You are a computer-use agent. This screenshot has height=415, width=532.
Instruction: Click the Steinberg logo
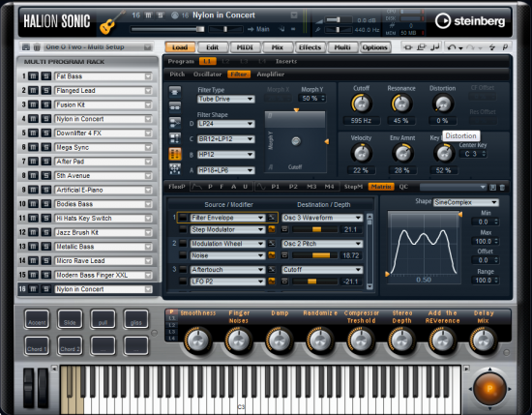click(x=470, y=21)
